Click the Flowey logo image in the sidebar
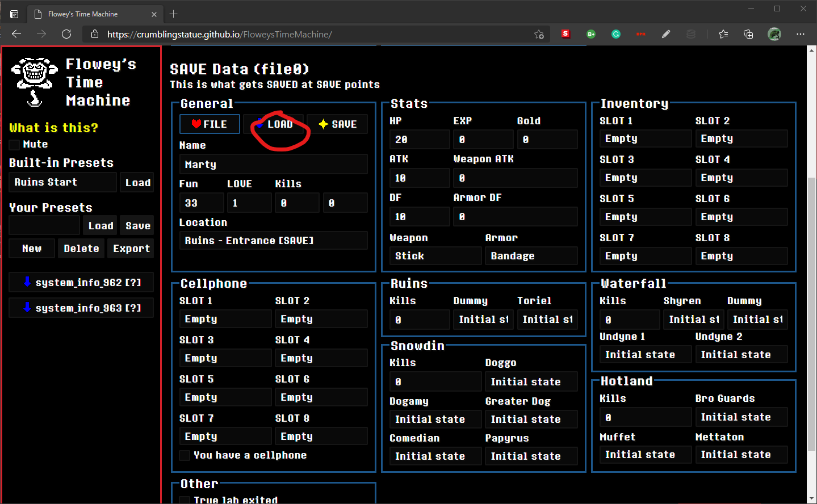Screen dimensions: 817x504 [34, 82]
